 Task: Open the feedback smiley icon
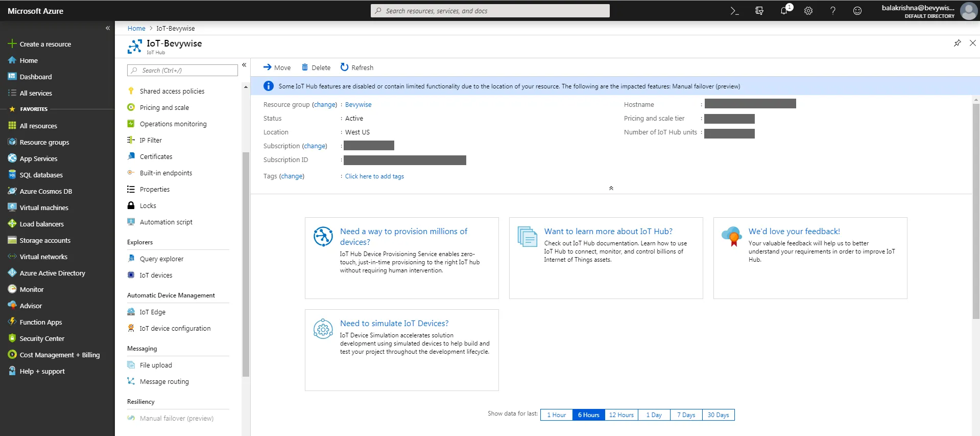tap(857, 11)
